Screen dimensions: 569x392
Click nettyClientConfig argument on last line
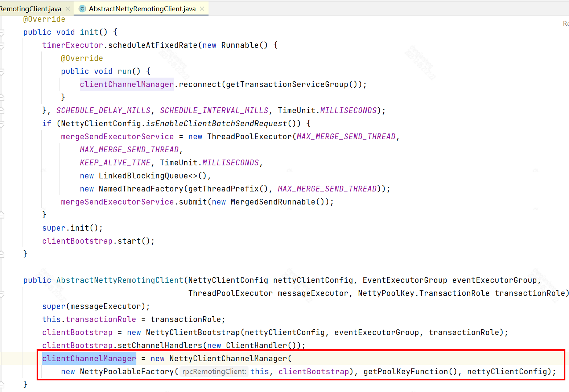(x=507, y=371)
